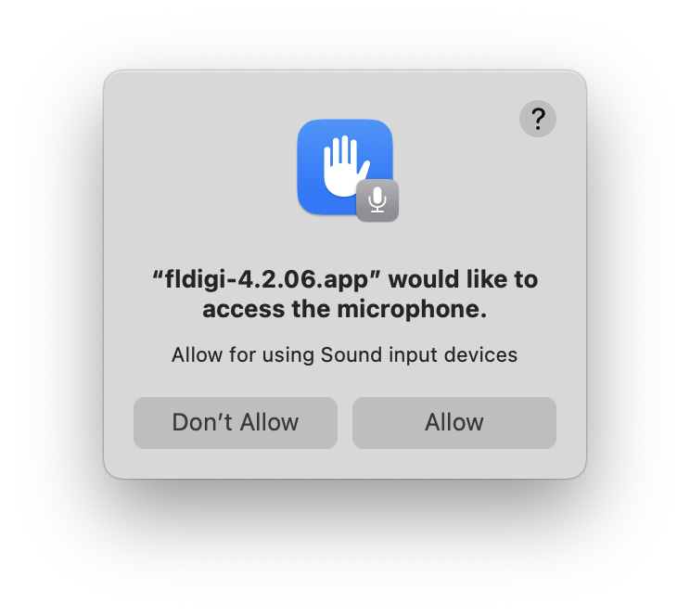Select the "fldigi-4.2.06.app" name in the heading

[266, 280]
